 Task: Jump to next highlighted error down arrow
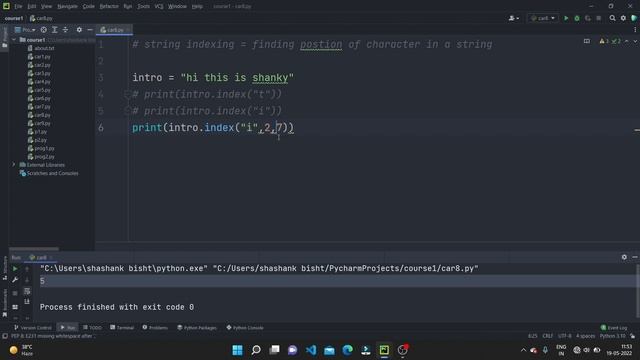(635, 41)
